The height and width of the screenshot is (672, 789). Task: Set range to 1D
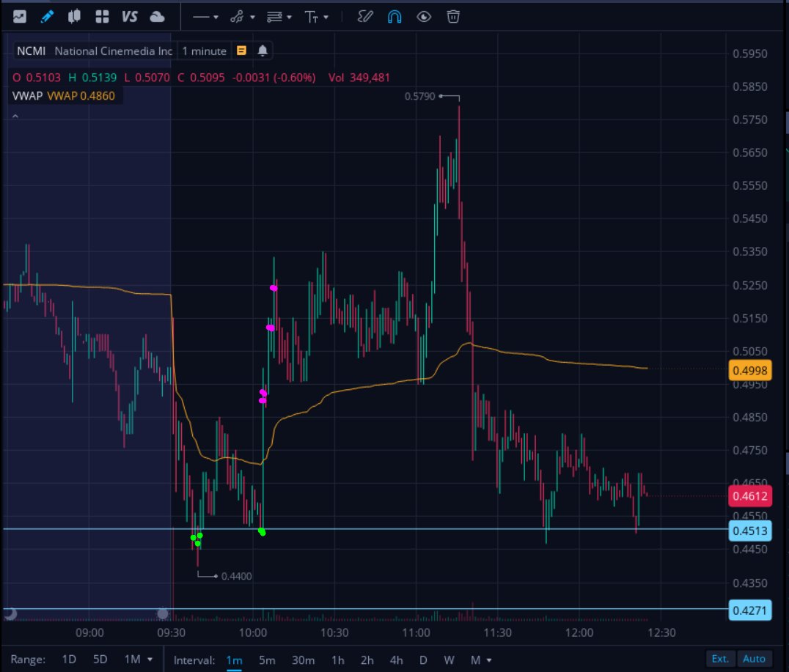click(68, 659)
